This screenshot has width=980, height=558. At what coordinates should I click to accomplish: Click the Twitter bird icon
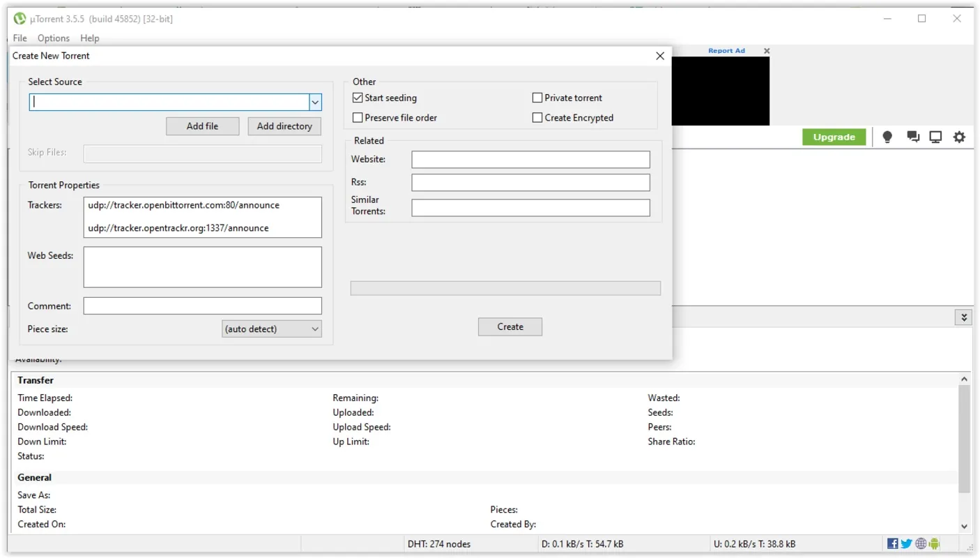[906, 544]
